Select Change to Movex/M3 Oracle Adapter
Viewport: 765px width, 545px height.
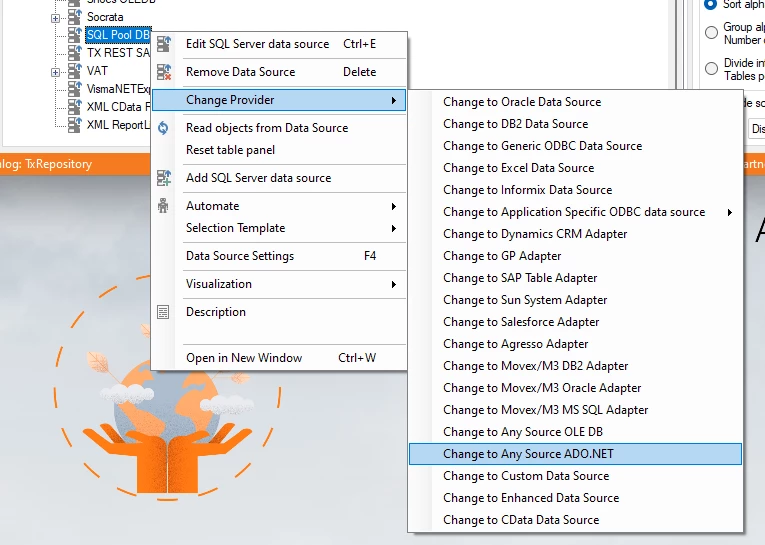(x=575, y=388)
